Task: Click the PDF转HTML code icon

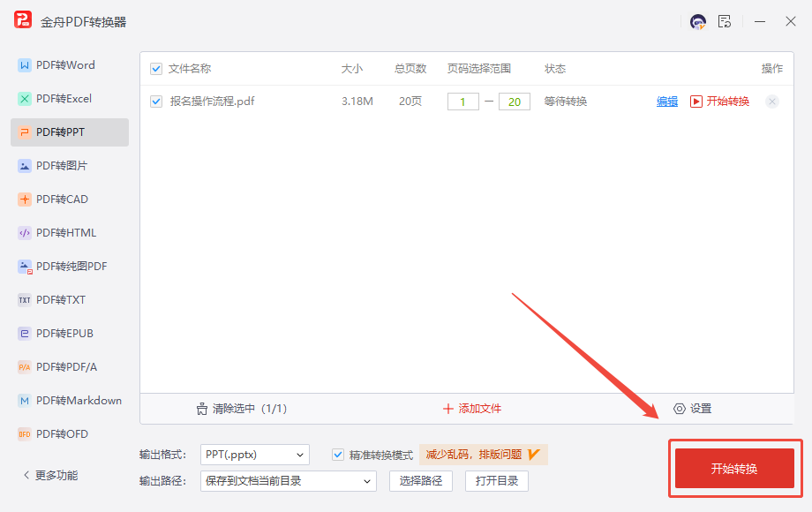Action: pos(25,233)
